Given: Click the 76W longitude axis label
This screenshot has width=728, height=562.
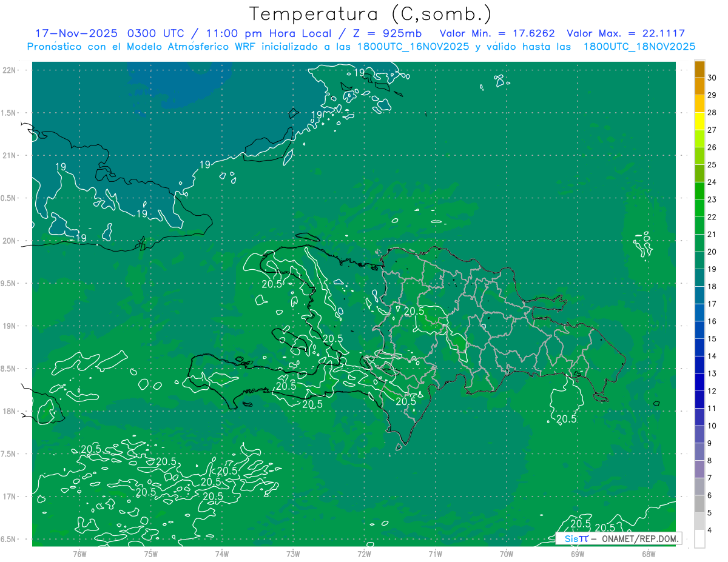Looking at the screenshot, I should tap(79, 554).
